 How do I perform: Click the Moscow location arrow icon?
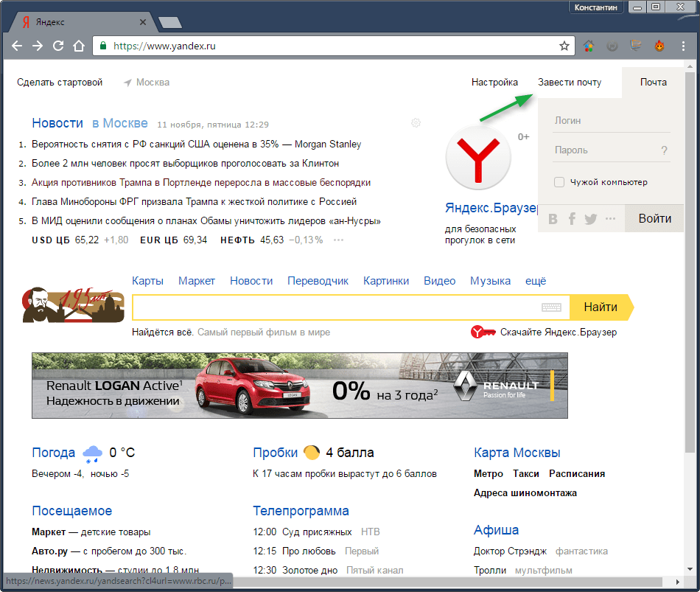[x=127, y=83]
